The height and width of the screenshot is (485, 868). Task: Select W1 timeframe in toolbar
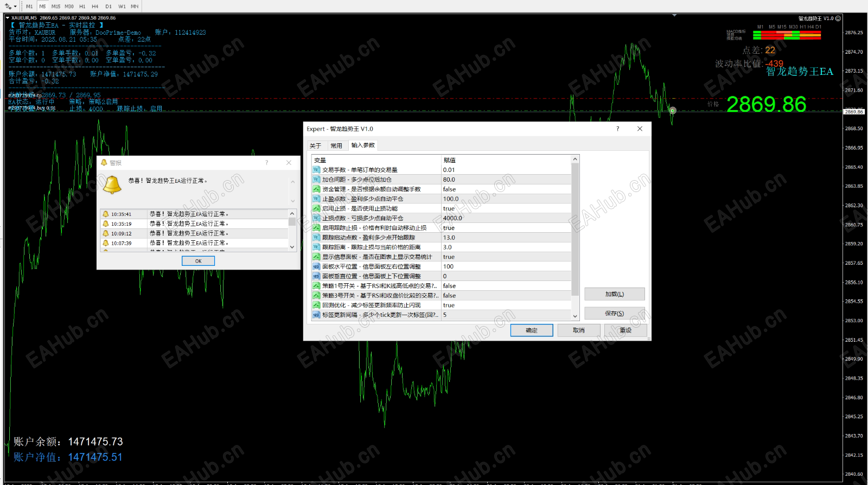(x=122, y=7)
